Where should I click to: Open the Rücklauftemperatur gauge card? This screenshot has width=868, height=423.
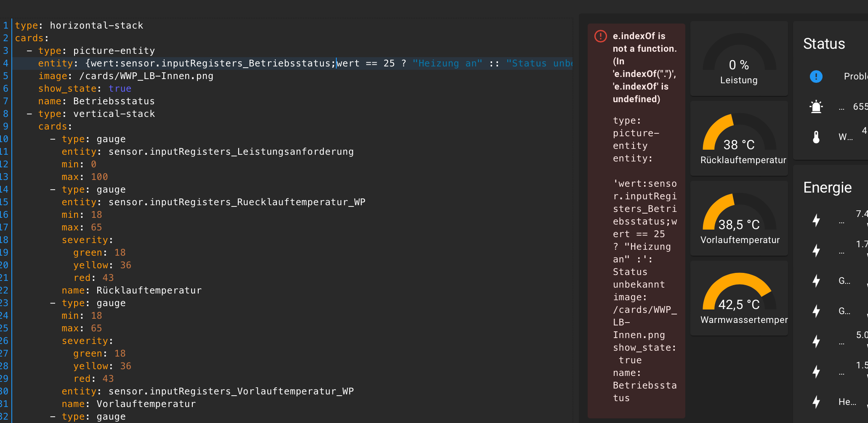739,139
